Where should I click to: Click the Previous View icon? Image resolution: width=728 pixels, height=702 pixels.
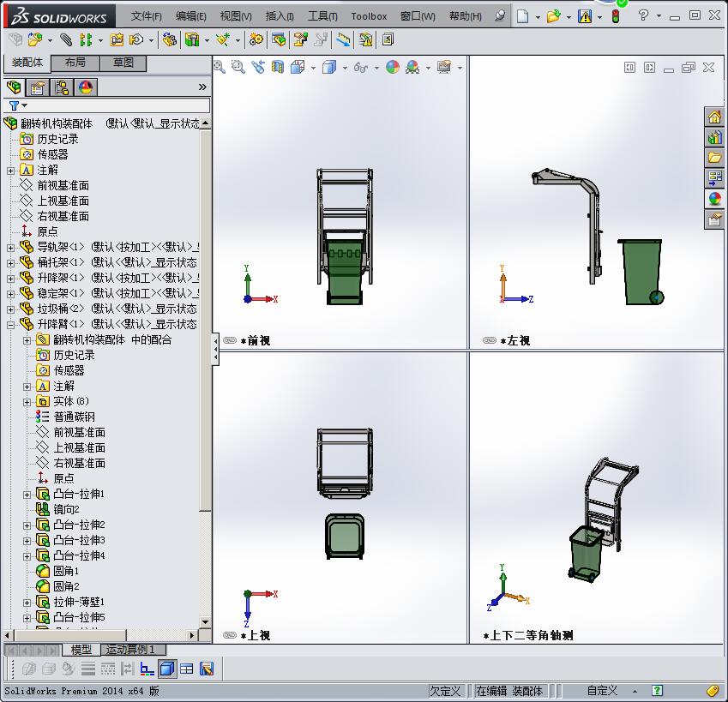[x=258, y=67]
